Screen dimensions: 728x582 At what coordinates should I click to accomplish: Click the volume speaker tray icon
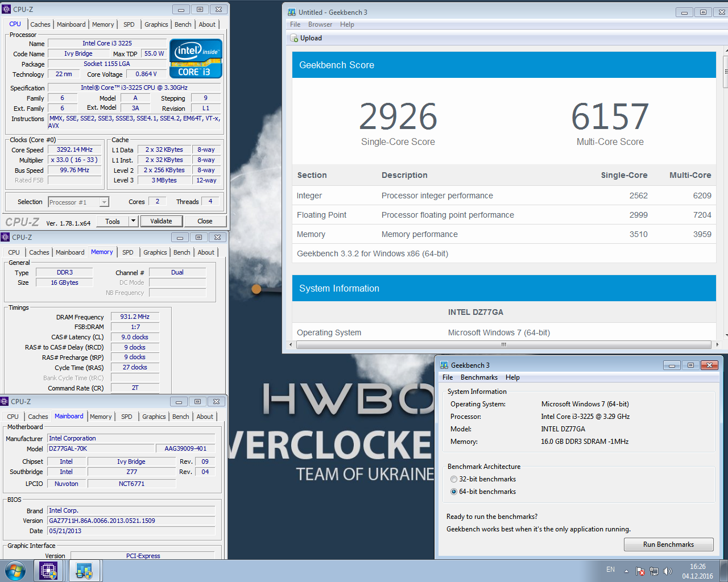(x=668, y=571)
